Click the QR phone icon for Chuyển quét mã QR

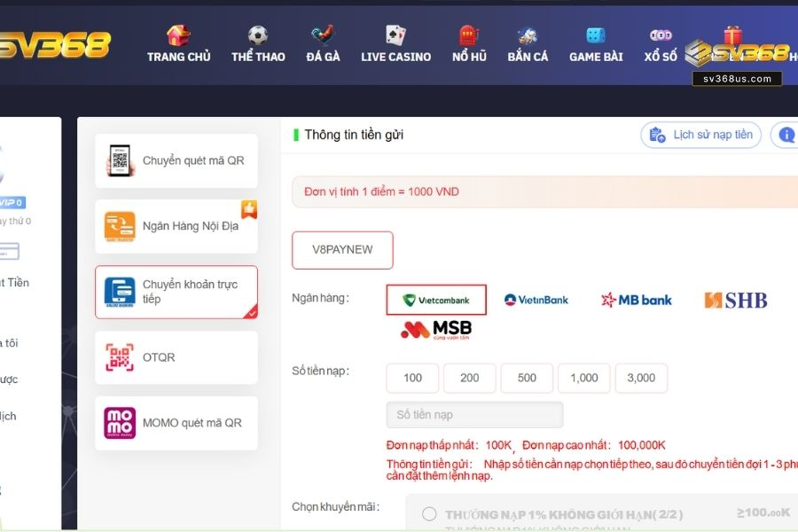pos(120,160)
